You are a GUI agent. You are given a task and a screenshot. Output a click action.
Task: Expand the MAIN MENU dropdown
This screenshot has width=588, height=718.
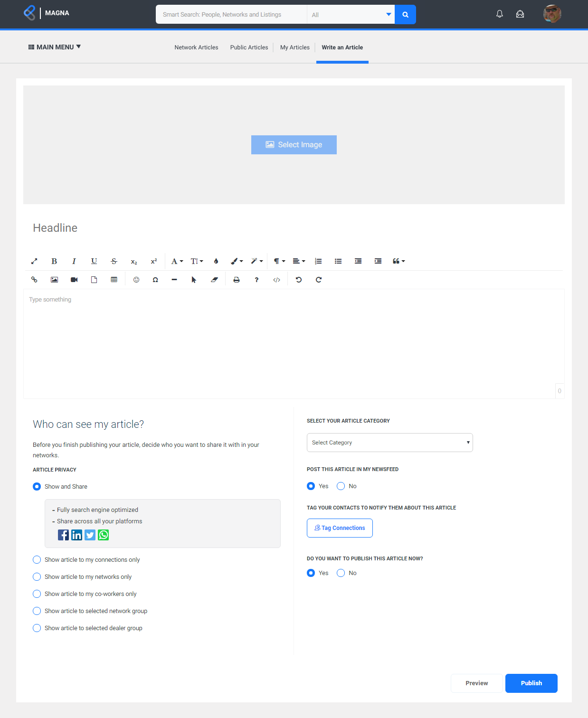55,47
